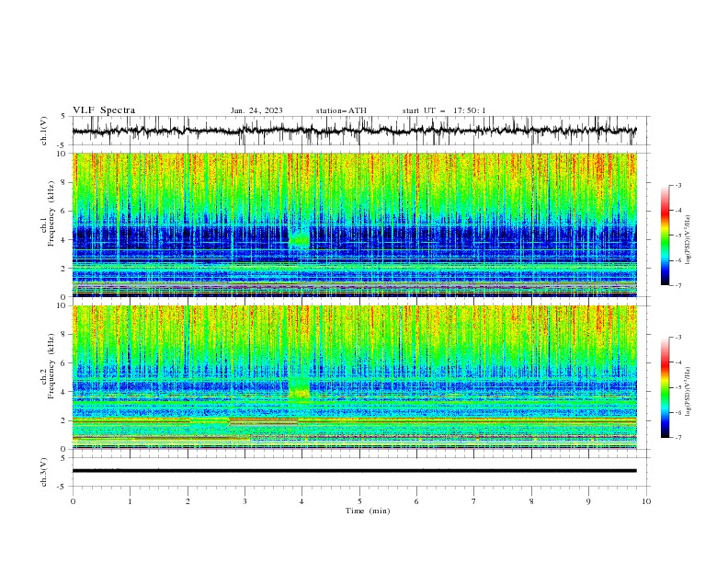The height and width of the screenshot is (563, 728).
Task: Click the time axis tick label '0'
Action: point(73,501)
